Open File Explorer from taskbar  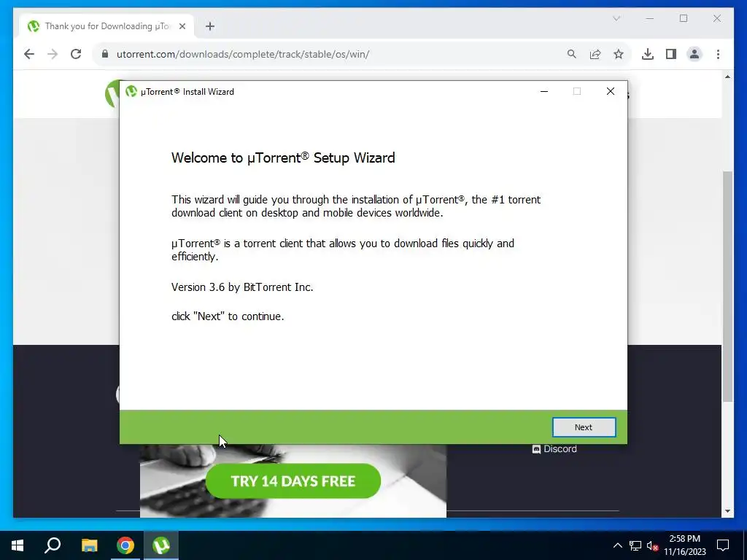[x=89, y=545]
